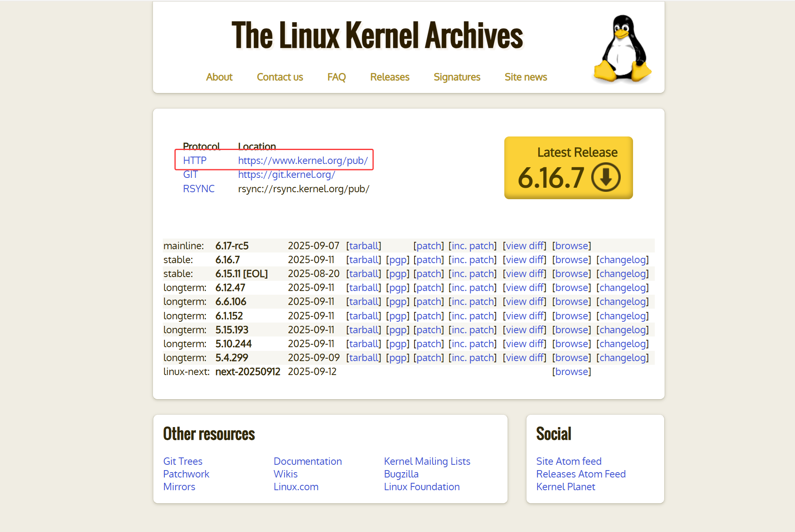Open inc. patch for longterm 5.15.193

click(x=472, y=330)
